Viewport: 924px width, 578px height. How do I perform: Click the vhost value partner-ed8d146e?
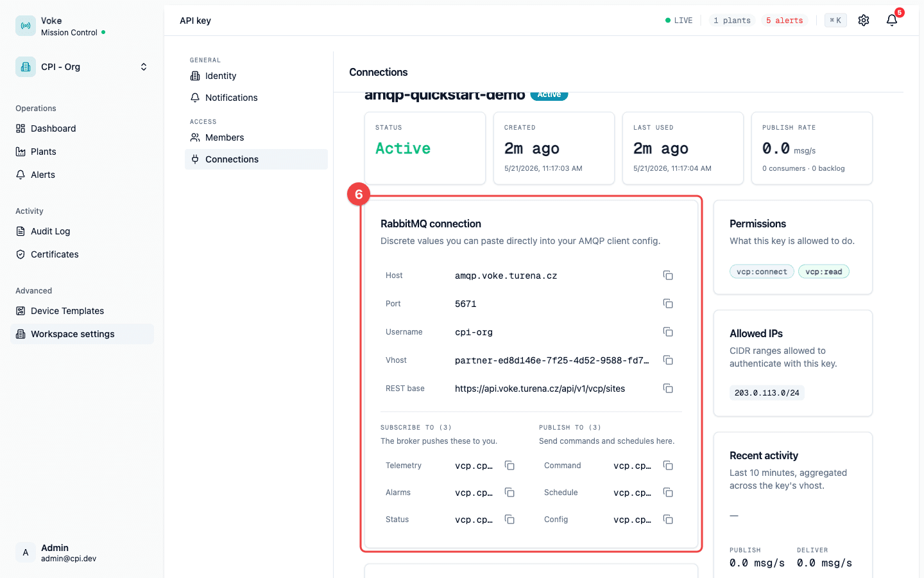pos(552,360)
